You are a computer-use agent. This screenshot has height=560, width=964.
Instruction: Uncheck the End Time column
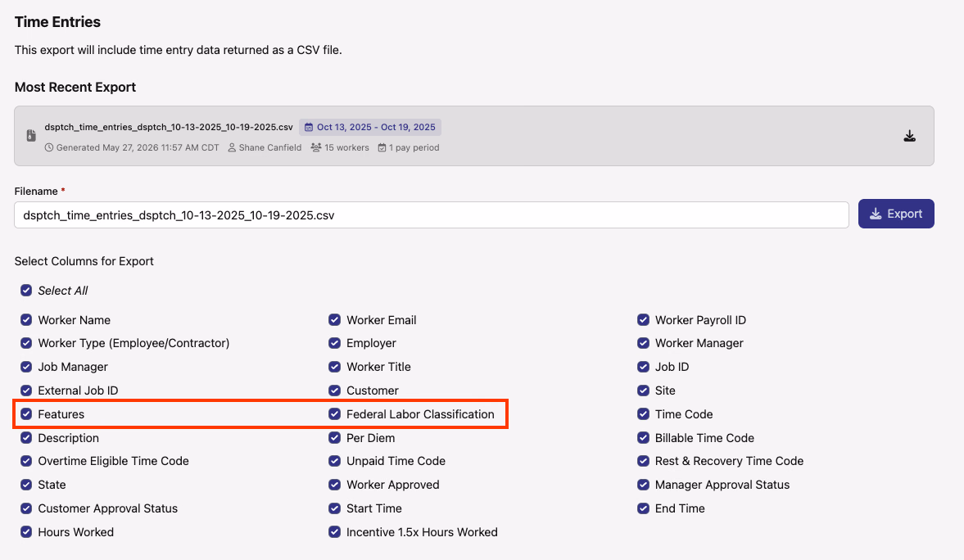[643, 508]
